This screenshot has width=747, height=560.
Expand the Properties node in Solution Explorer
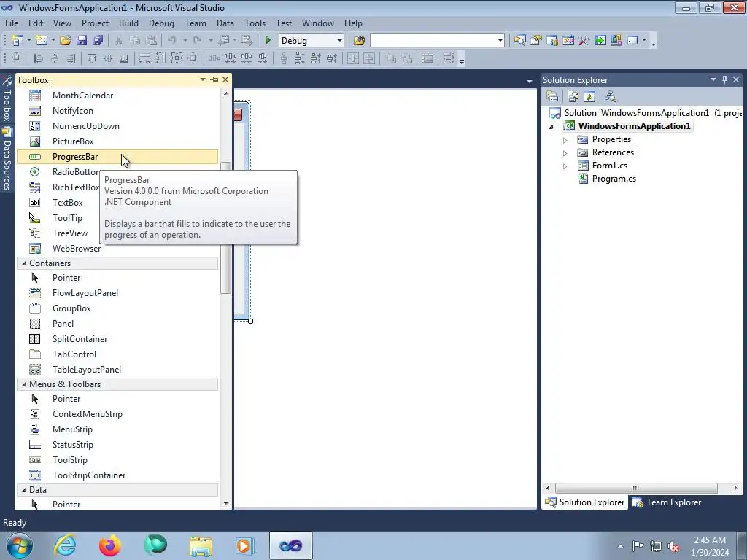565,140
